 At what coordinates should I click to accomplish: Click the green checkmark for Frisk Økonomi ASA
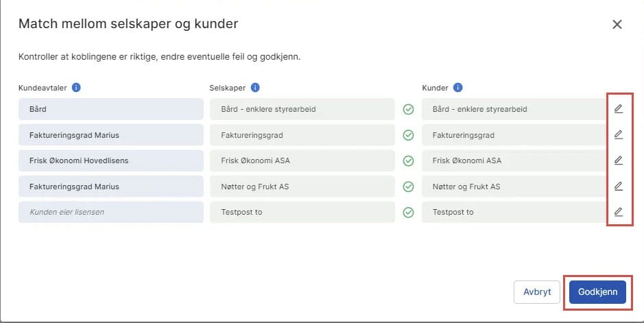pyautogui.click(x=409, y=160)
